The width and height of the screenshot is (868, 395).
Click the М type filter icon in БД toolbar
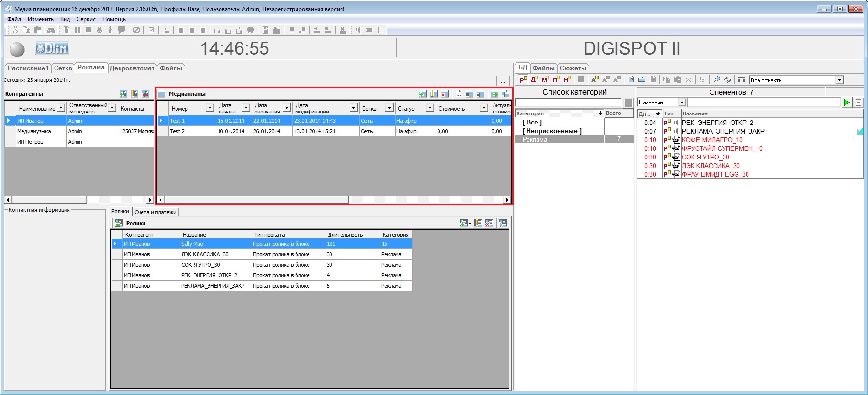coord(545,79)
